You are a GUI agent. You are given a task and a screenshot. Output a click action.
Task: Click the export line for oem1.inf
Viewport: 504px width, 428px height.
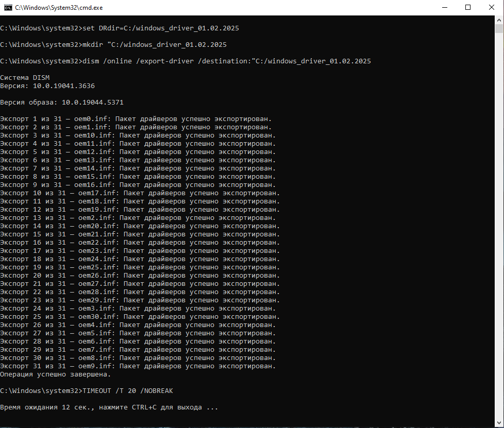136,127
